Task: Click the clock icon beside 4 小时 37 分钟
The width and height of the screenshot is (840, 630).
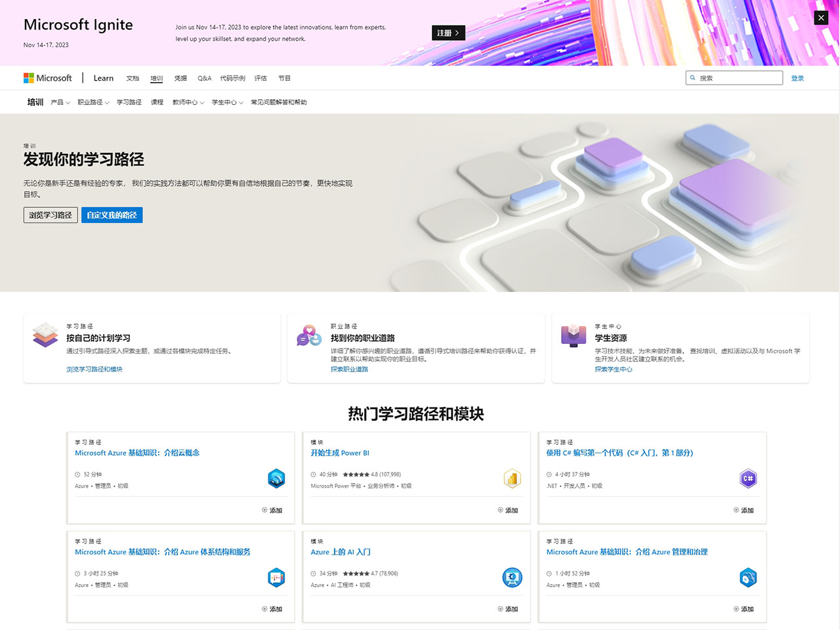Action: pos(549,474)
